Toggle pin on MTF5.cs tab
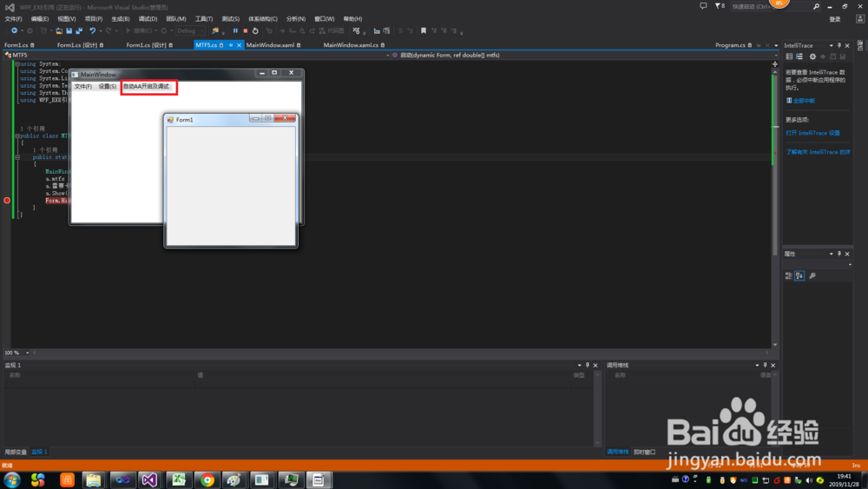The image size is (868, 489). tap(231, 45)
